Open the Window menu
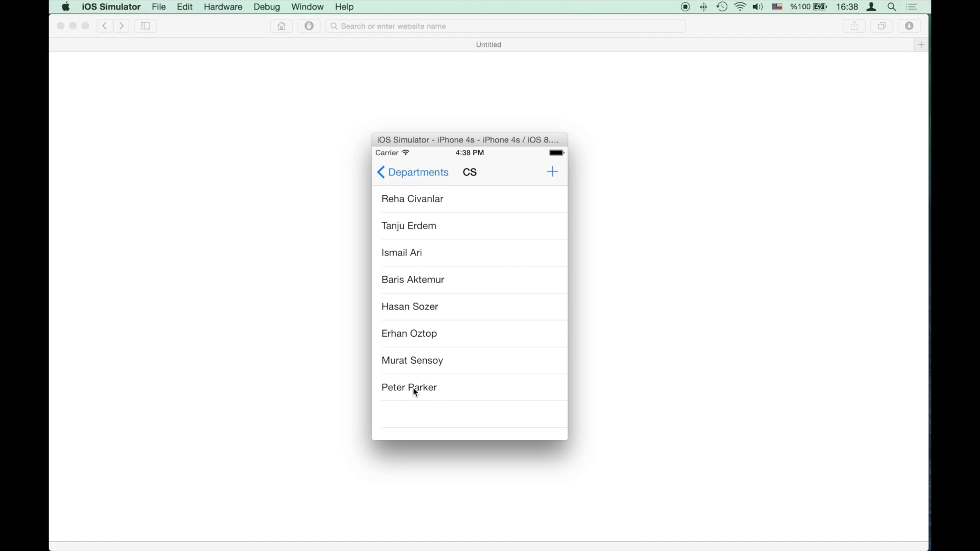 tap(307, 7)
